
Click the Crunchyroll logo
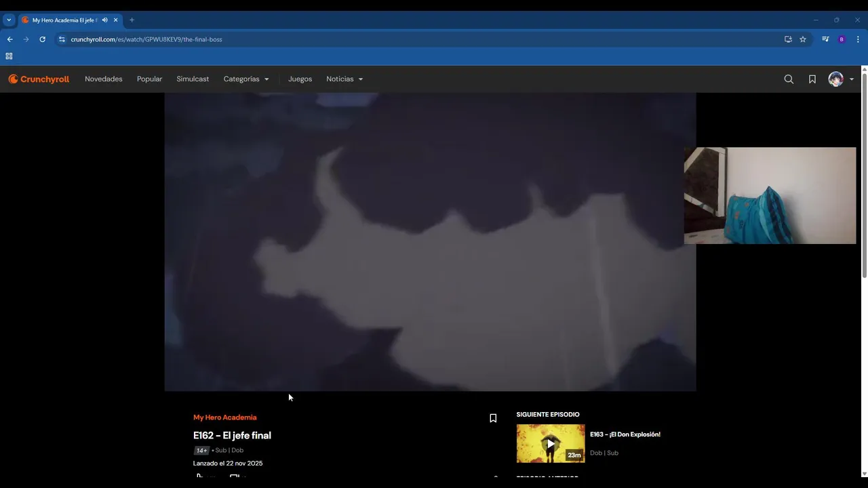(39, 79)
